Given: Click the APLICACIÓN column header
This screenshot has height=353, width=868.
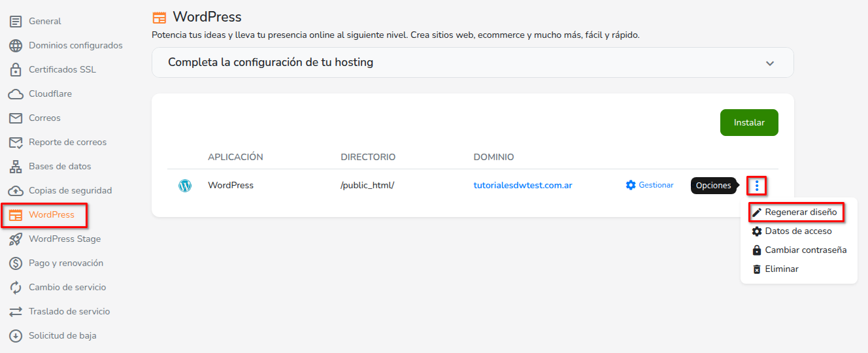Looking at the screenshot, I should point(235,158).
